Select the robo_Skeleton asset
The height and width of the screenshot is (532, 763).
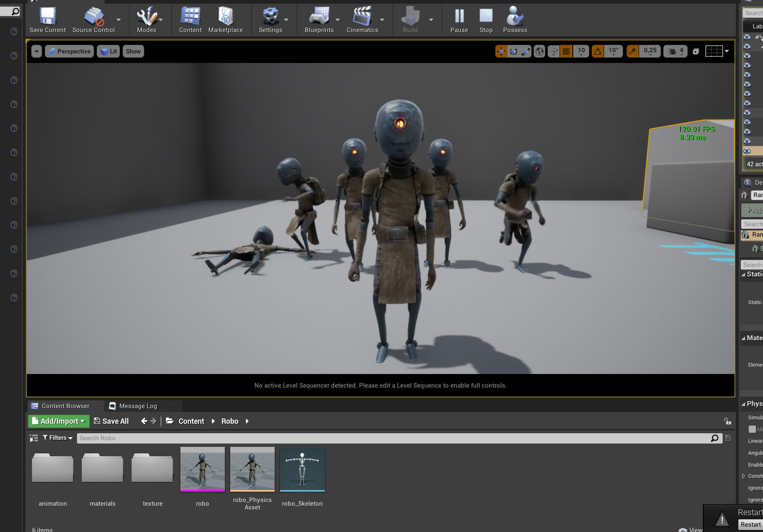click(302, 469)
